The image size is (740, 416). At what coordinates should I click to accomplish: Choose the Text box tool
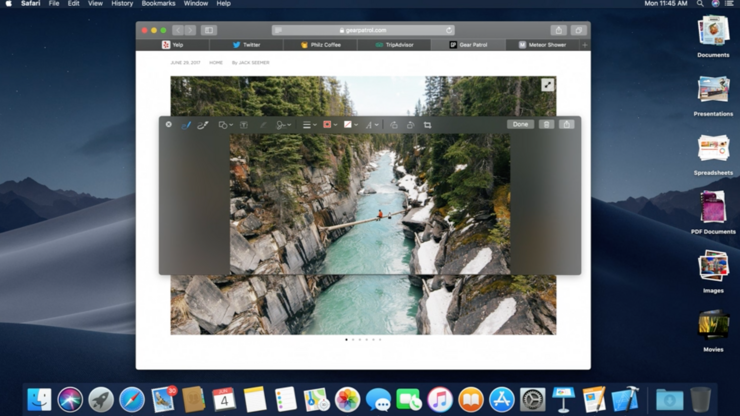[244, 125]
